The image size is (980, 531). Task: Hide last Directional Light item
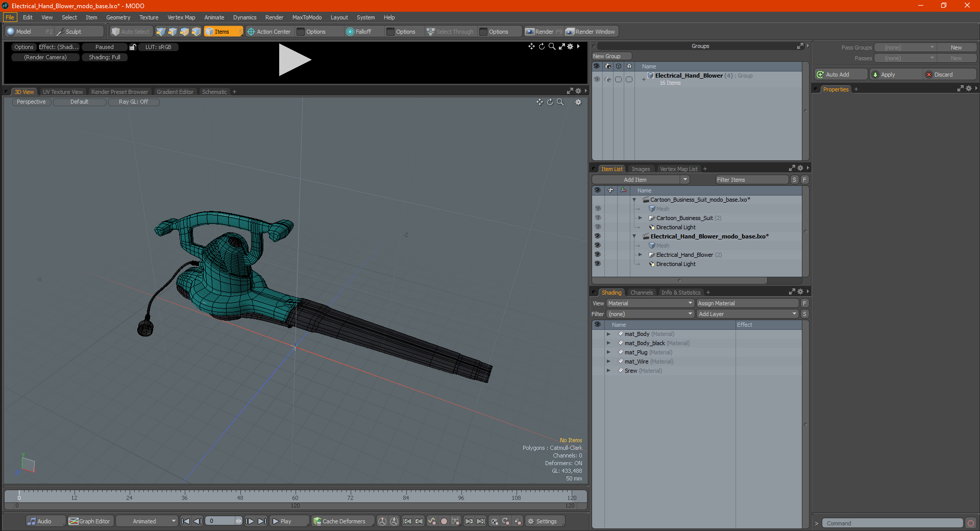point(598,264)
